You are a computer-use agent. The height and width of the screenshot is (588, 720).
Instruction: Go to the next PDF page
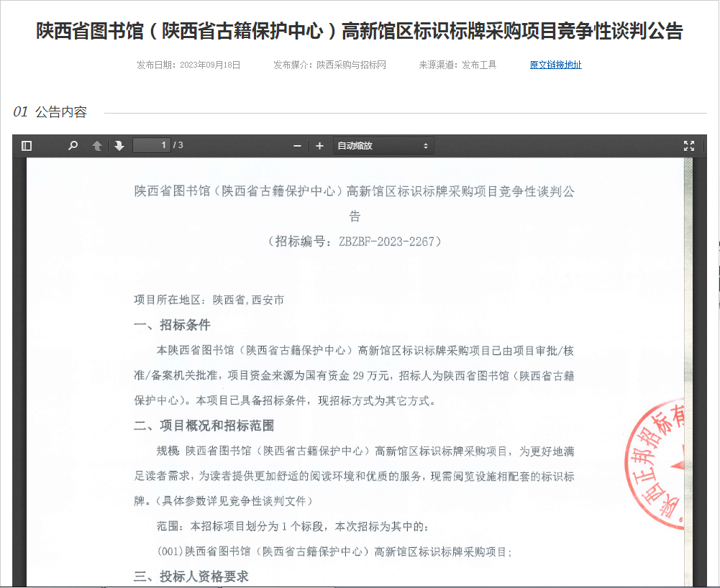pos(119,146)
